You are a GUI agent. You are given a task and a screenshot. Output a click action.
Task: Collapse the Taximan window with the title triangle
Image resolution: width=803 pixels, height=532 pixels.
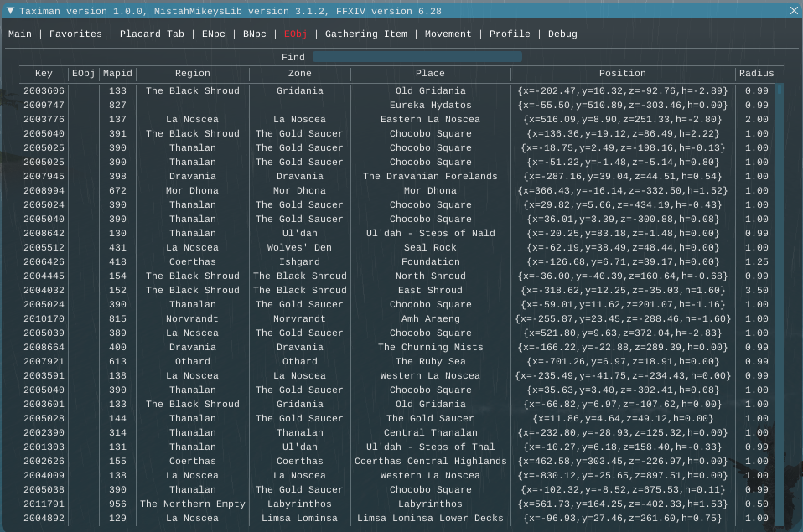[x=10, y=11]
